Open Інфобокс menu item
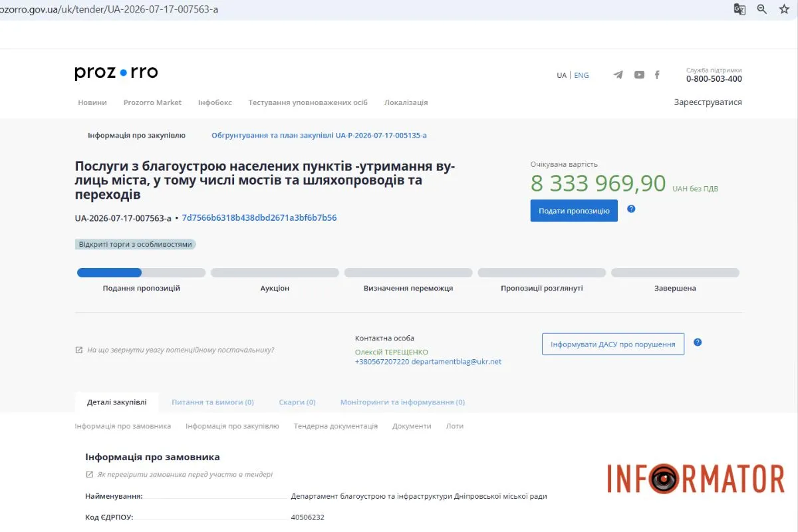Screen dimensions: 798x532 click(x=215, y=102)
